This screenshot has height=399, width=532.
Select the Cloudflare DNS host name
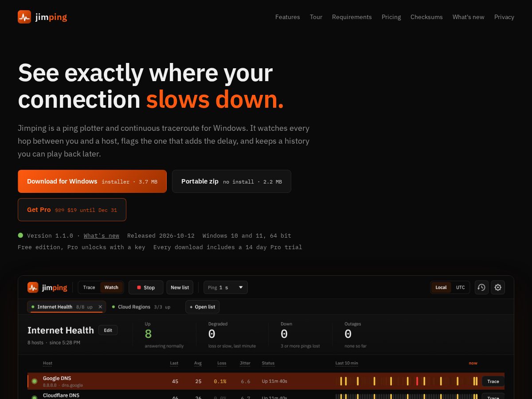point(61,395)
